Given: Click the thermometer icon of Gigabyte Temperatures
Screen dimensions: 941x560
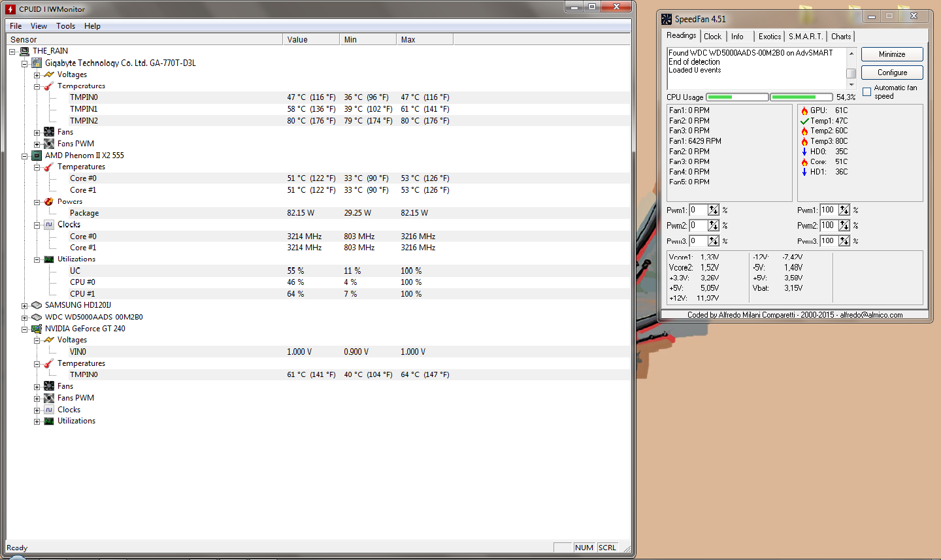Looking at the screenshot, I should (49, 86).
